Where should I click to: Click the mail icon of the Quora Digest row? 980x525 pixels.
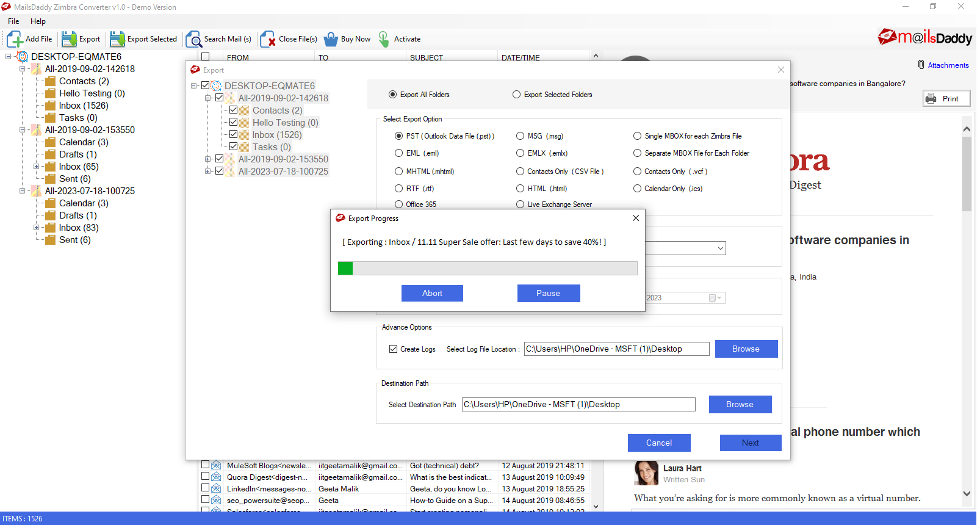[x=216, y=477]
